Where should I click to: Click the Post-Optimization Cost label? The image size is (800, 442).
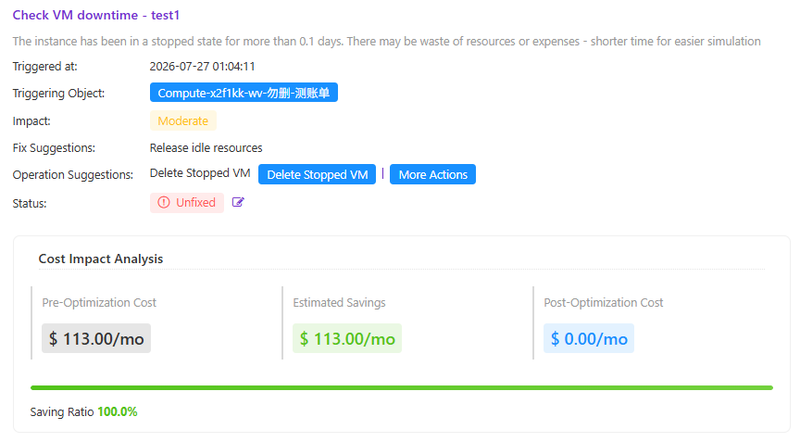click(604, 303)
